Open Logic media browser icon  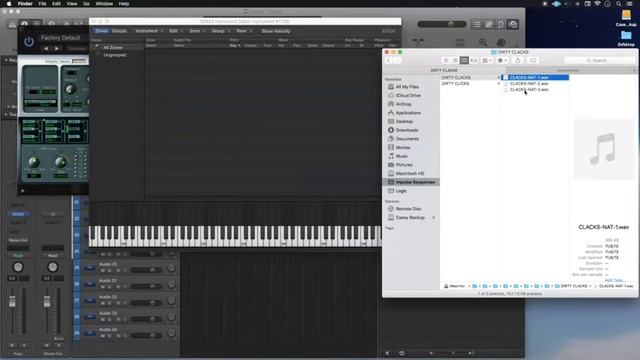point(513,24)
